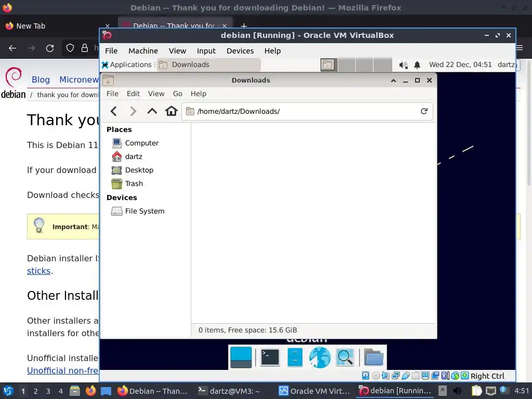Go back in the Firefox window
Screen dimensions: 532x399
(x=12, y=48)
